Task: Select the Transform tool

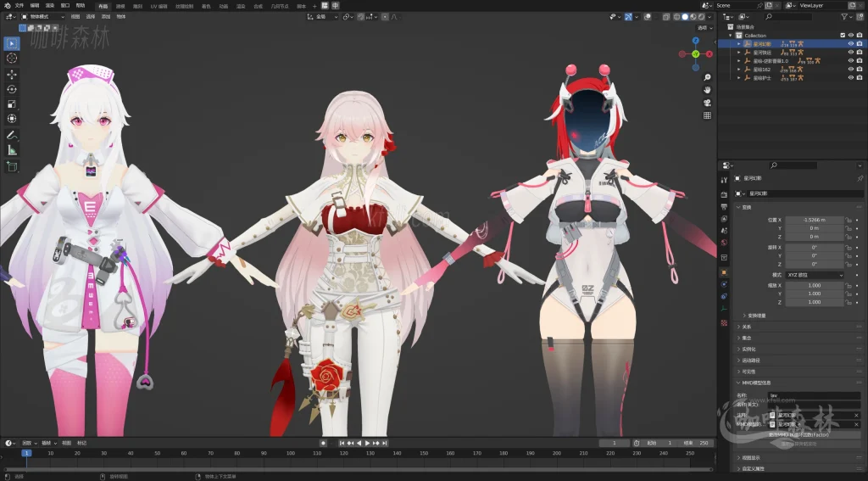Action: pyautogui.click(x=12, y=119)
